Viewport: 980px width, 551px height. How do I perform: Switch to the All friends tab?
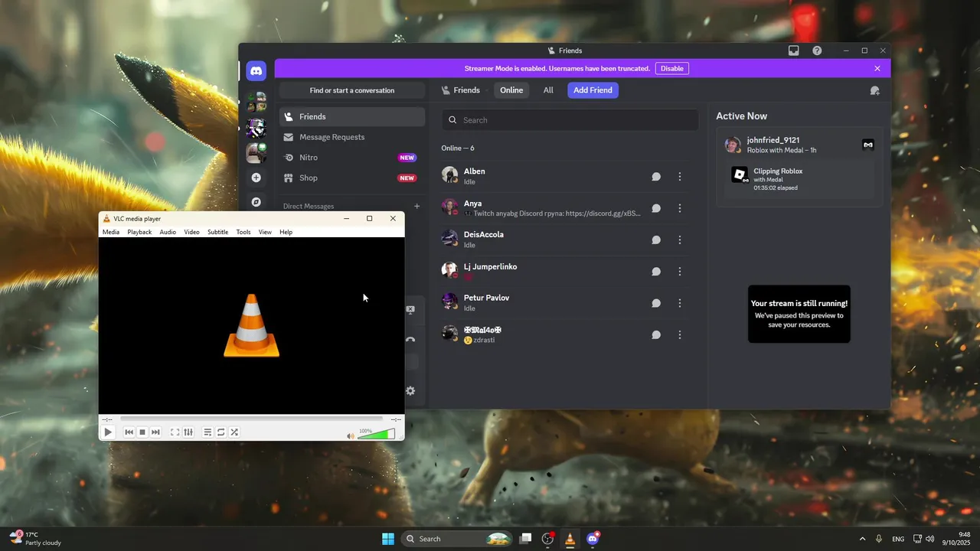tap(548, 90)
